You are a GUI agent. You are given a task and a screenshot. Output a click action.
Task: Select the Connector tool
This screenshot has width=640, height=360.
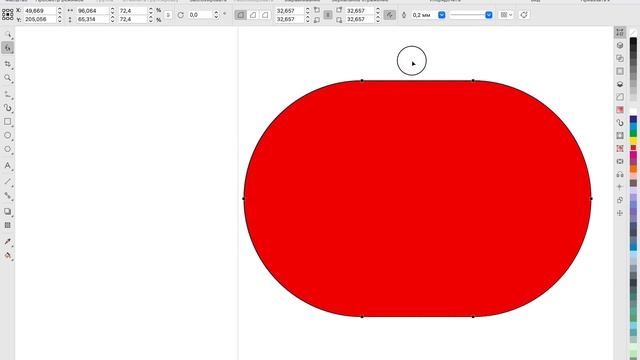(7, 196)
